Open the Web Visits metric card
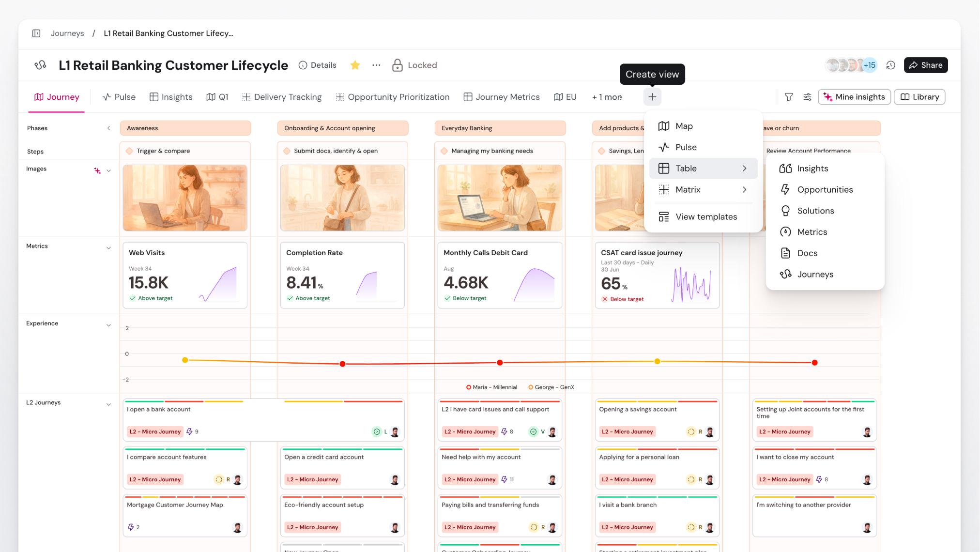The height and width of the screenshot is (552, 980). click(x=185, y=275)
